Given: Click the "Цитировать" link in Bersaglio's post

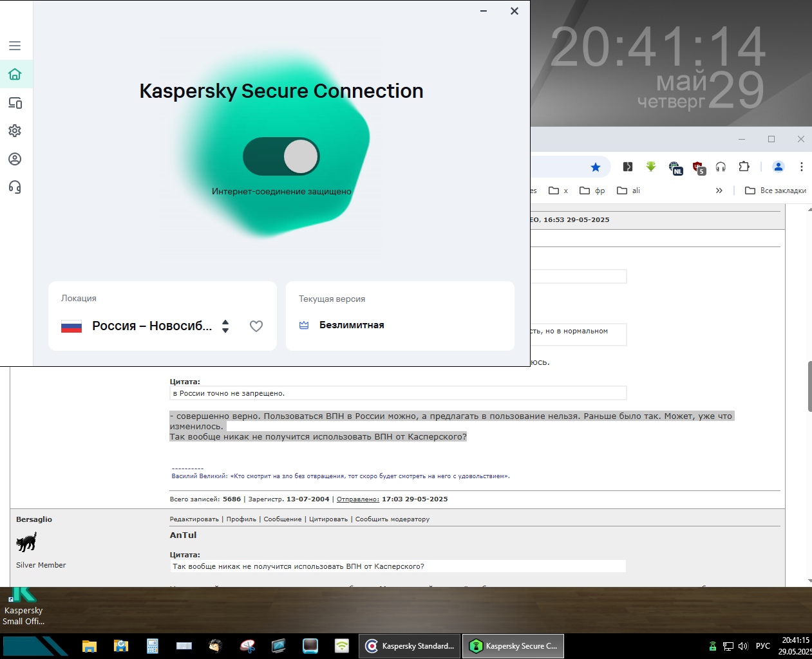Looking at the screenshot, I should (x=328, y=519).
